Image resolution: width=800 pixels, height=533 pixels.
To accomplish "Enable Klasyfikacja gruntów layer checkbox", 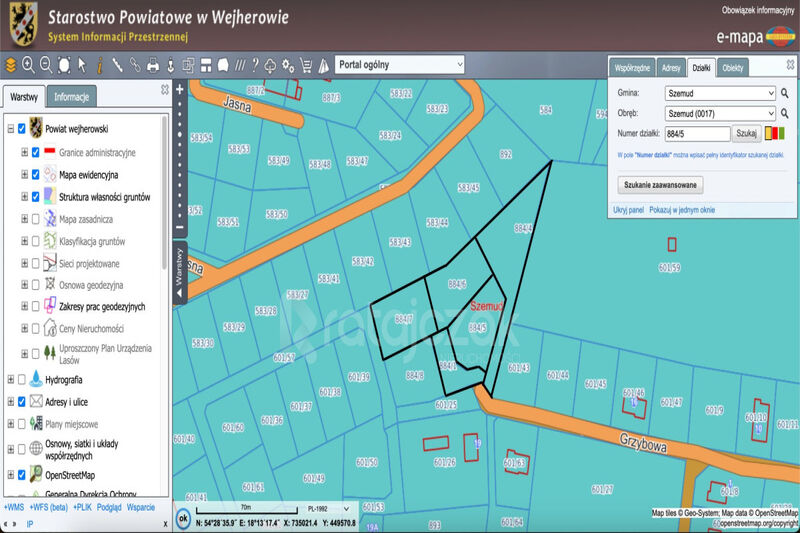I will tap(36, 241).
